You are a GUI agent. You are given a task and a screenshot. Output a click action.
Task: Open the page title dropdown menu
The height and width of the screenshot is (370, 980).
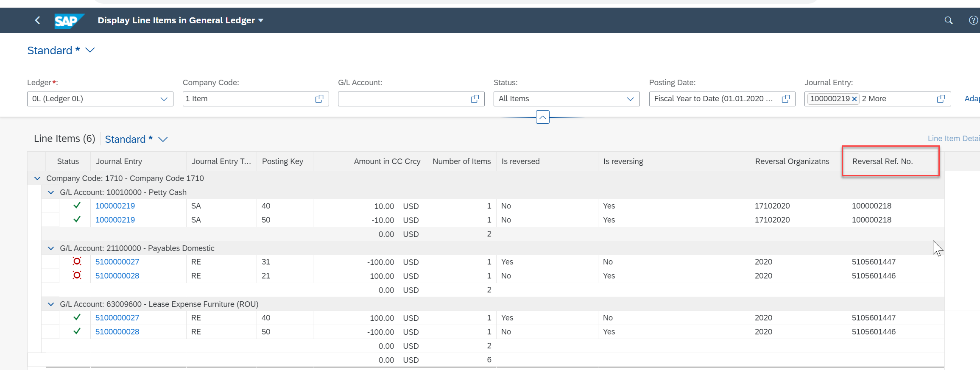(261, 20)
